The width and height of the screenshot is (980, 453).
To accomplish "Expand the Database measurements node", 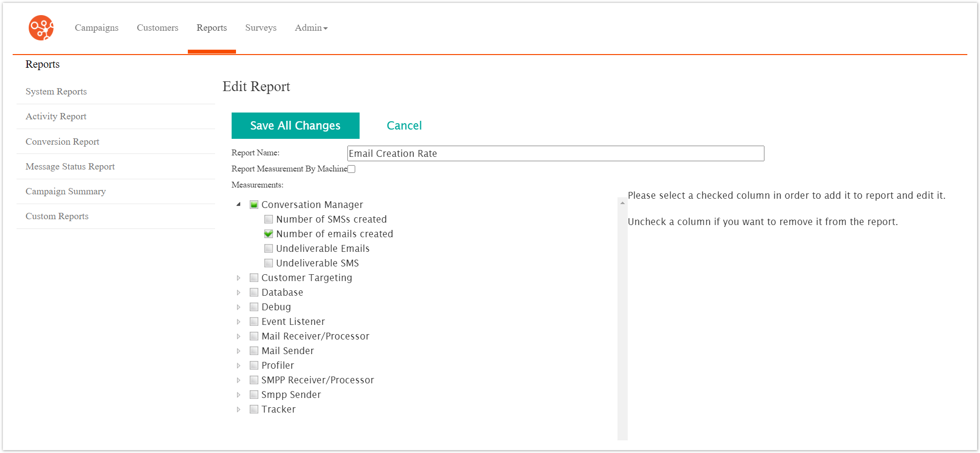I will click(239, 292).
